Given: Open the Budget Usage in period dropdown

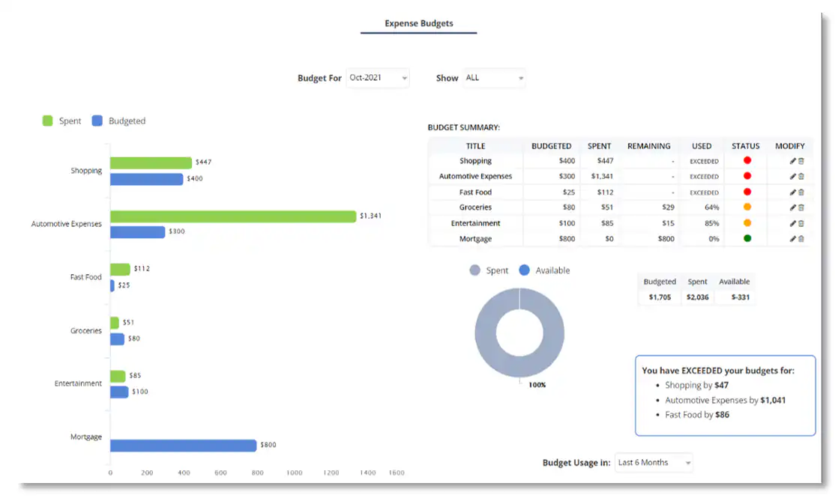Looking at the screenshot, I should [x=654, y=463].
